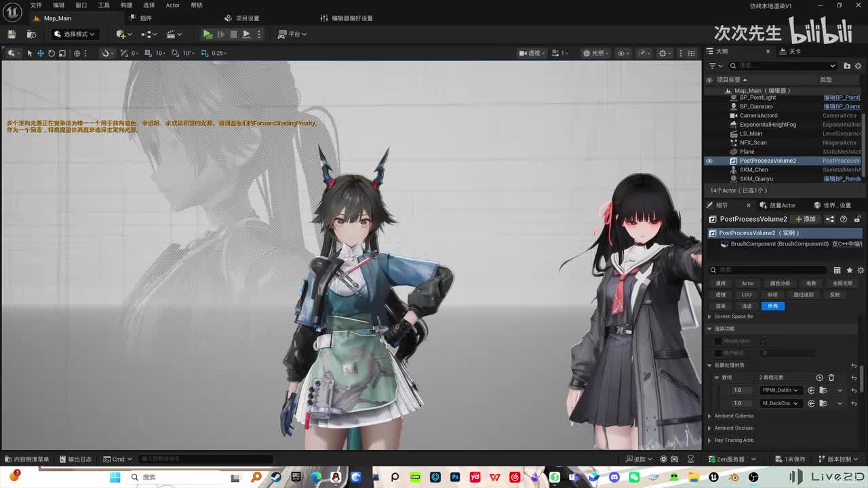This screenshot has height=488, width=868.
Task: Activate the Scale gizmo tool
Action: [62, 53]
